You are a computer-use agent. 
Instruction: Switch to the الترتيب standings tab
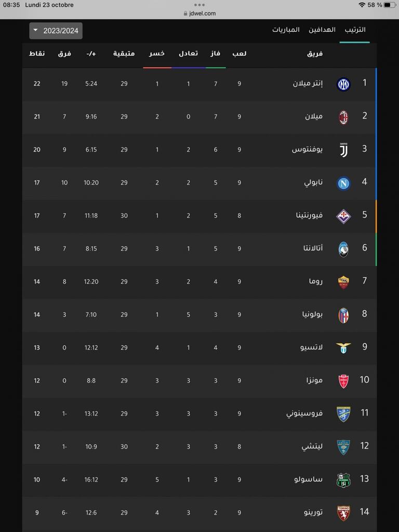pyautogui.click(x=355, y=30)
